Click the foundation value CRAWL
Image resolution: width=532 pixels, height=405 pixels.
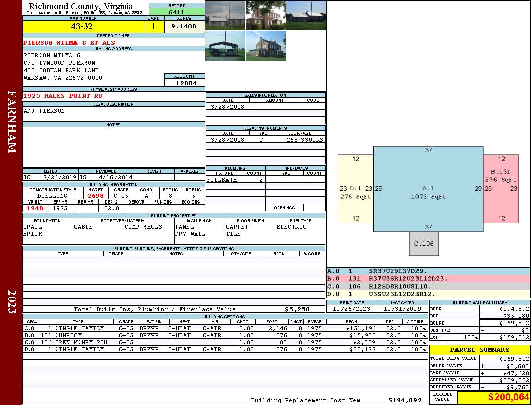click(x=32, y=227)
